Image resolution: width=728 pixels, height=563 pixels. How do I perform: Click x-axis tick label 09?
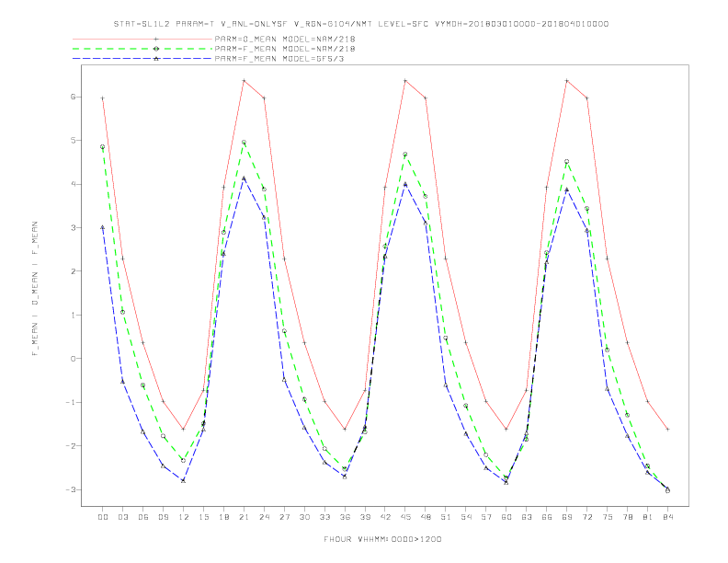(164, 517)
